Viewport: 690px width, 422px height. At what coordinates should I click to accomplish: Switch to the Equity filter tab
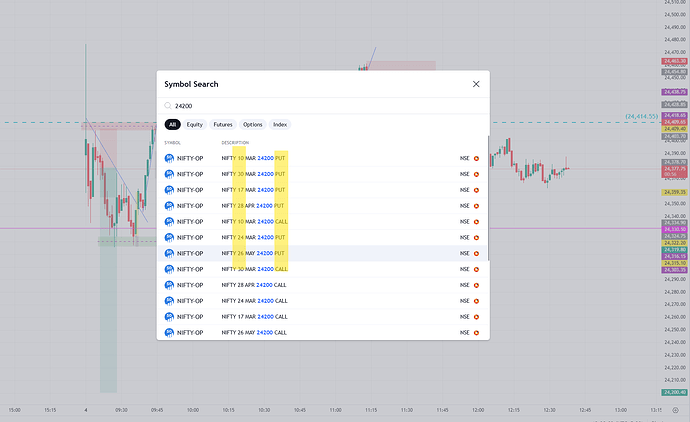194,125
